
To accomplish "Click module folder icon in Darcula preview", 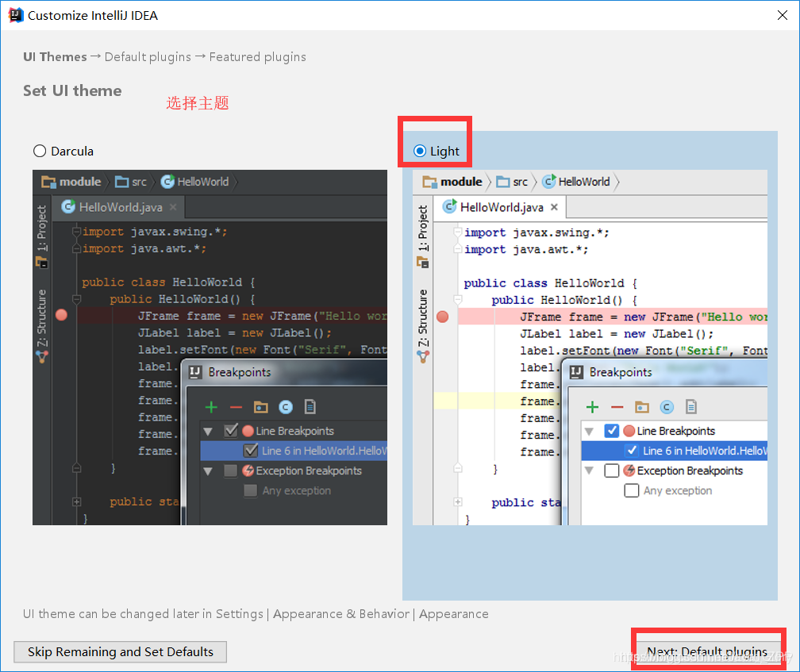I will coord(48,182).
